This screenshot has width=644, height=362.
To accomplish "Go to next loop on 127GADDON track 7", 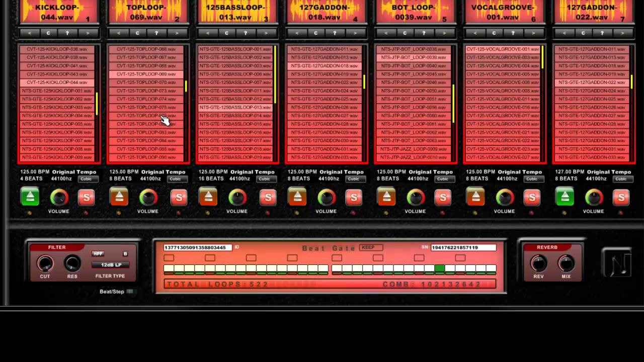I will point(622,33).
